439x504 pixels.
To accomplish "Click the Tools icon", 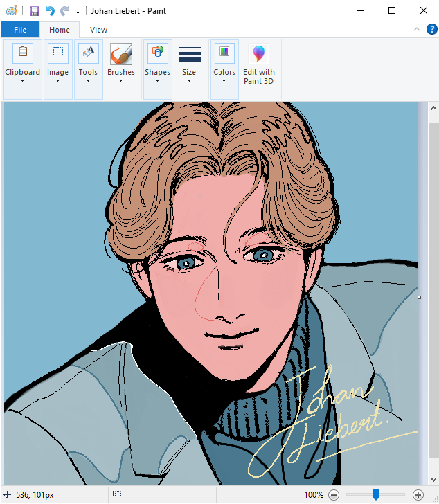I will pyautogui.click(x=89, y=53).
